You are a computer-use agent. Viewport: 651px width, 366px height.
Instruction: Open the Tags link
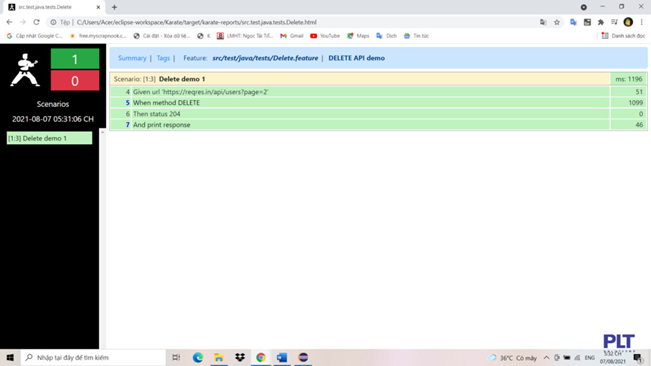click(163, 58)
